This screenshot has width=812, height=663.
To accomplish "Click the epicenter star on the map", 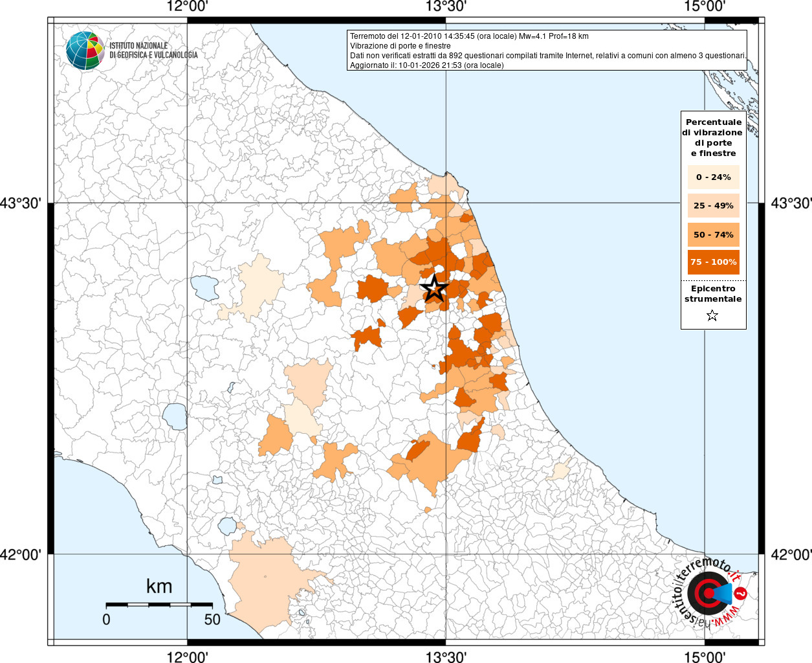I will (435, 288).
